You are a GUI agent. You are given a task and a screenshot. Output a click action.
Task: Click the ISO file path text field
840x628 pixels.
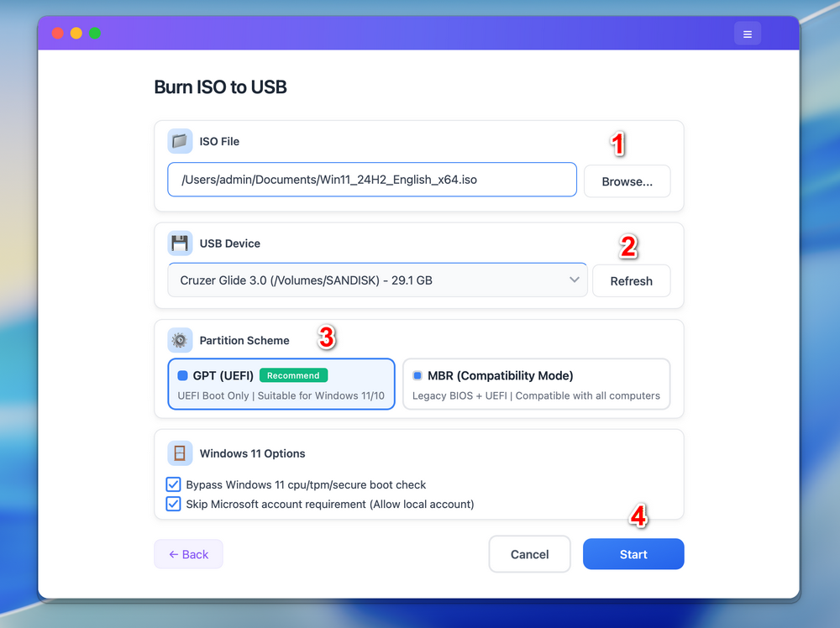372,180
